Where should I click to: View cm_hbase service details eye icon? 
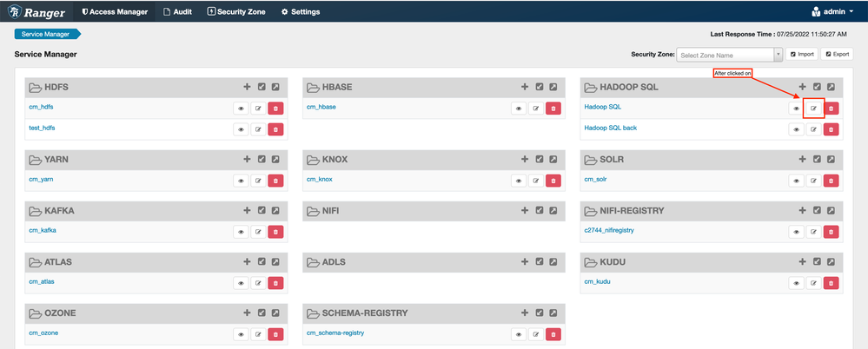[x=519, y=109]
